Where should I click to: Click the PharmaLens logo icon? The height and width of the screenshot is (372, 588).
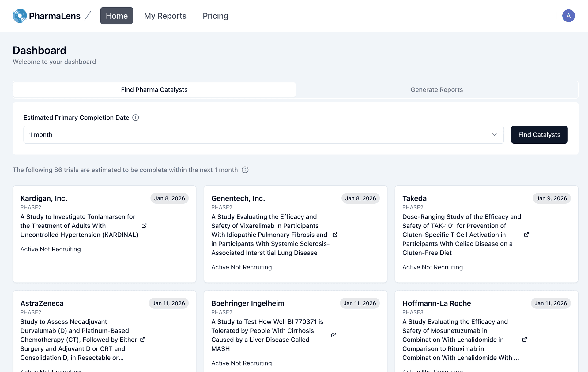point(19,16)
